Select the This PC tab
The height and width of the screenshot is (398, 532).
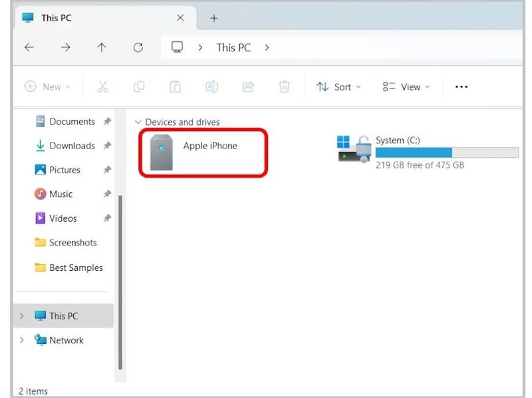[x=105, y=18]
